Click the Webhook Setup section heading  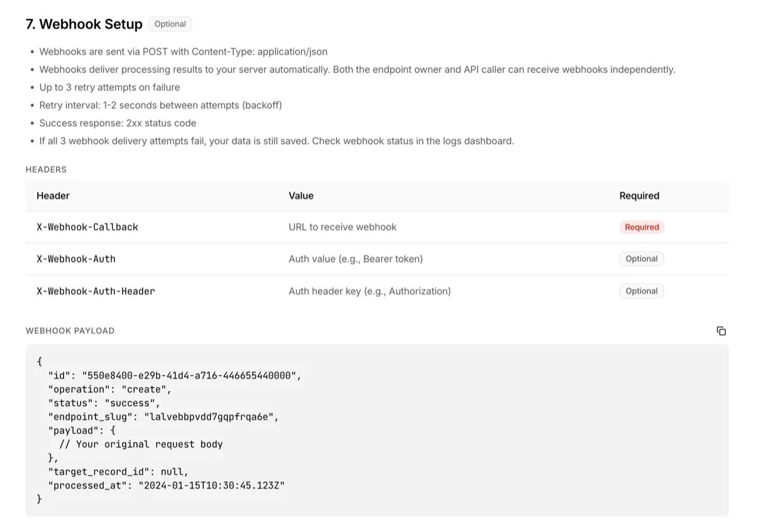(83, 23)
